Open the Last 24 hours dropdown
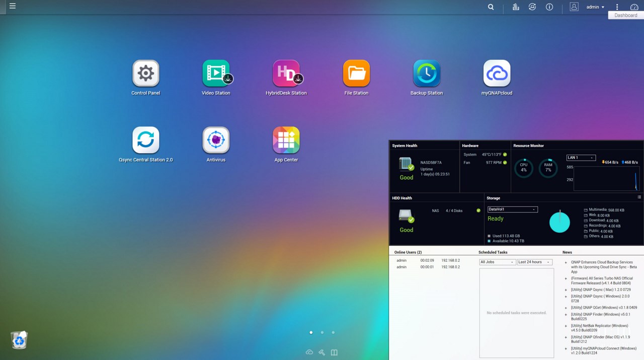644x360 pixels. coord(534,262)
